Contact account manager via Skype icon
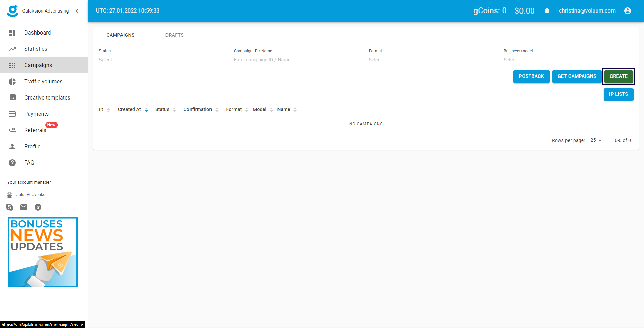The width and height of the screenshot is (644, 328). click(x=9, y=207)
